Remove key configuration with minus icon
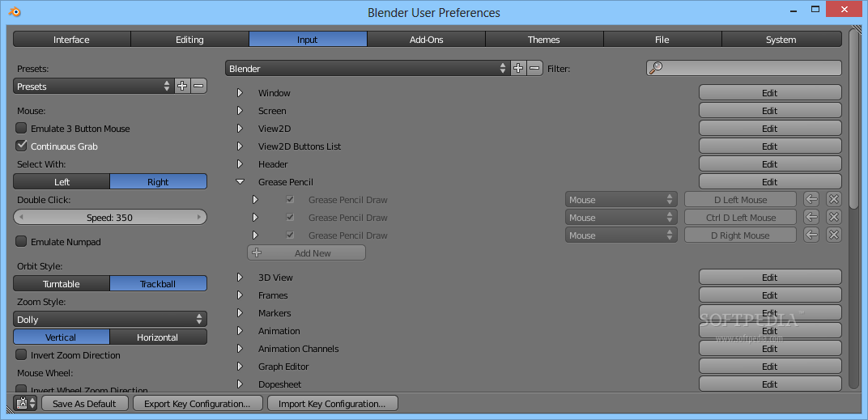The height and width of the screenshot is (420, 868). [x=534, y=69]
